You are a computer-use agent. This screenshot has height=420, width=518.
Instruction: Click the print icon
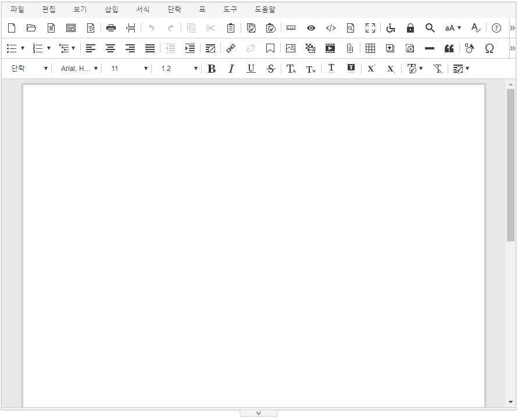111,28
